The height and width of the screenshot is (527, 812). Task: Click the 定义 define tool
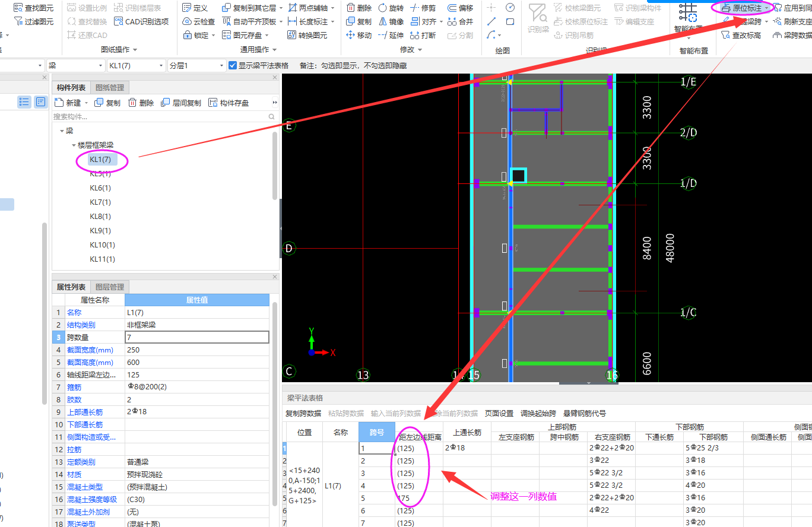coord(195,8)
